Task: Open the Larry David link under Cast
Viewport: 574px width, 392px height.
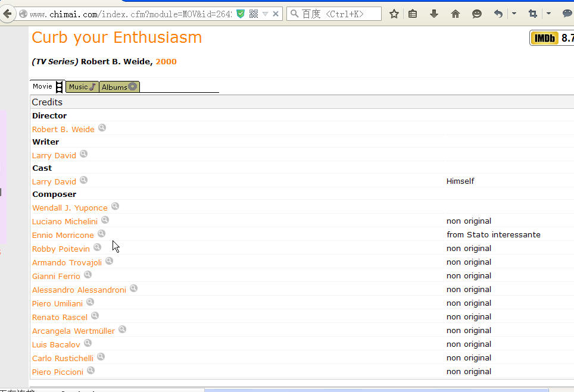Action: point(54,182)
